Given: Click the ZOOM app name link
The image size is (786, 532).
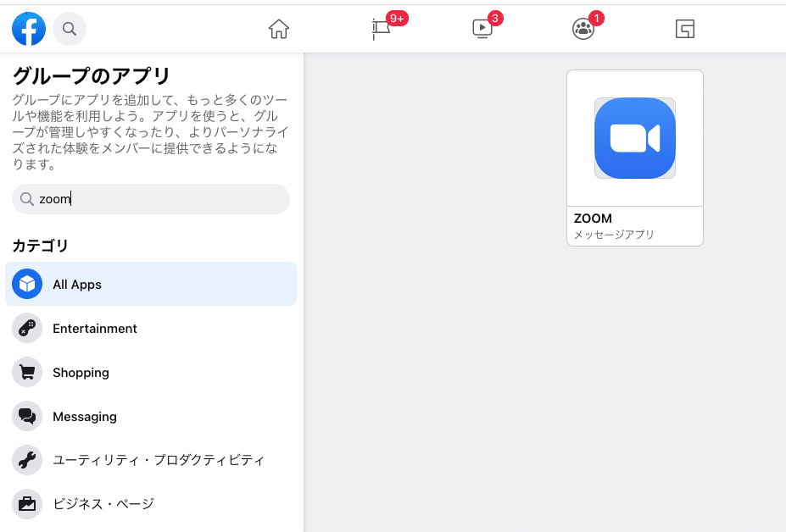Looking at the screenshot, I should coord(591,218).
